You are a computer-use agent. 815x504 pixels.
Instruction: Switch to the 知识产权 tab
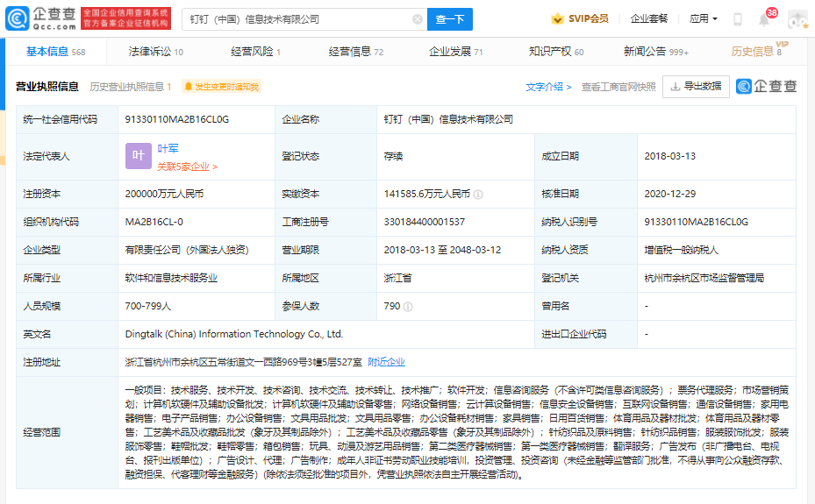[556, 52]
